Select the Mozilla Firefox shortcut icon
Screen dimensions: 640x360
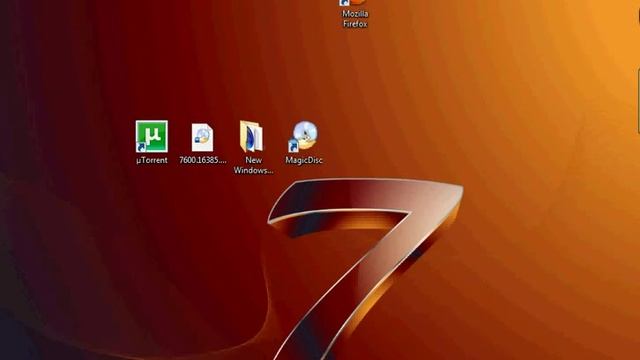(352, 3)
